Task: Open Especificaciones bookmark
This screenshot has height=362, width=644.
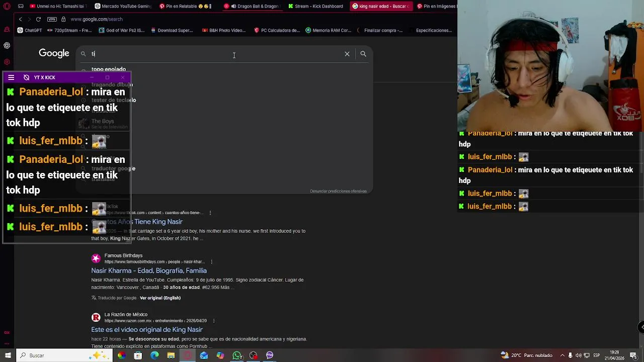Action: tap(431, 30)
